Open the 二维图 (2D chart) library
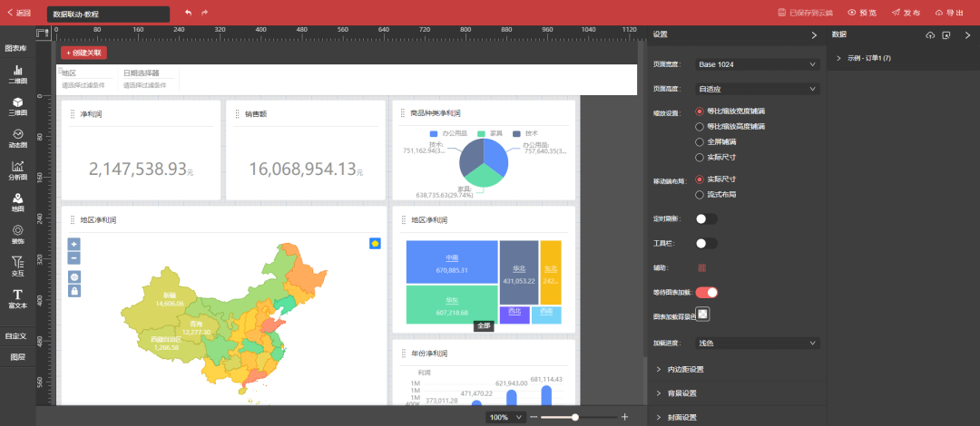The width and height of the screenshot is (980, 426). 17,74
